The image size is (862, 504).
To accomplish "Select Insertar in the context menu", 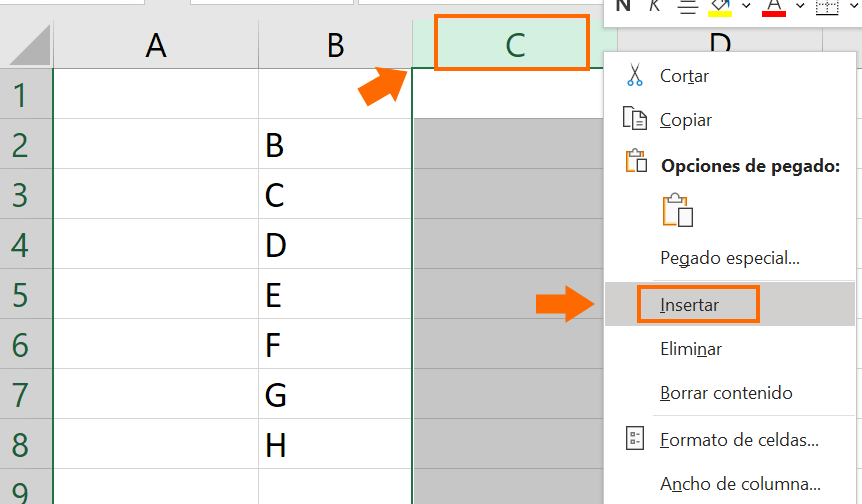I will (689, 305).
